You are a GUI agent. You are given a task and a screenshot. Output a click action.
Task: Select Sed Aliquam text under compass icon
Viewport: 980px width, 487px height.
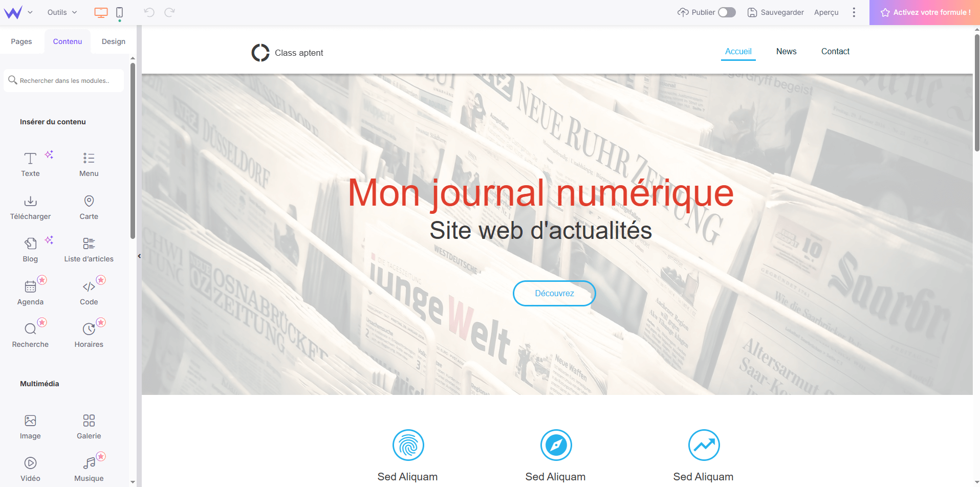(x=555, y=477)
